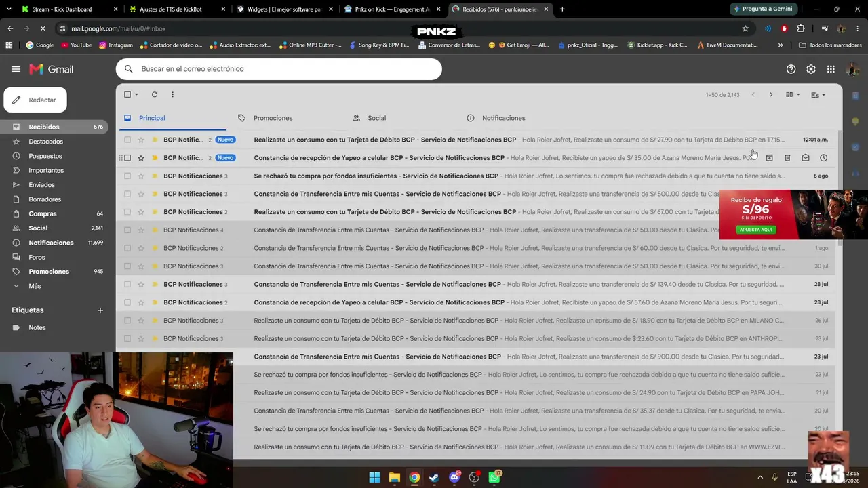Open Google apps grid in Gmail header
868x488 pixels.
[831, 69]
